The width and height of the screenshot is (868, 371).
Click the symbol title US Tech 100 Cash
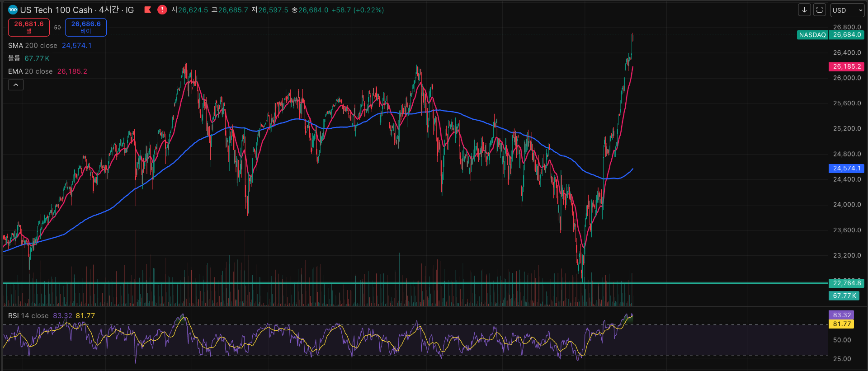point(56,10)
